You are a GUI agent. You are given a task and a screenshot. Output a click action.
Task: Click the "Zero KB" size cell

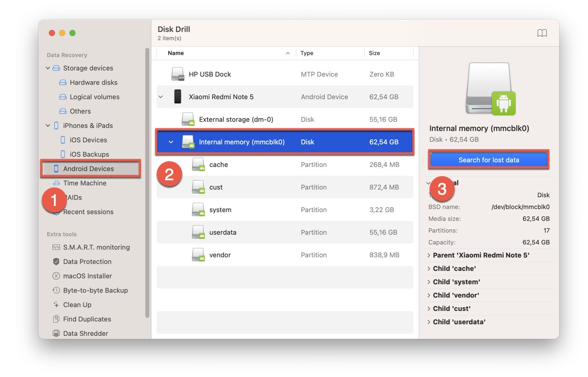tap(382, 74)
